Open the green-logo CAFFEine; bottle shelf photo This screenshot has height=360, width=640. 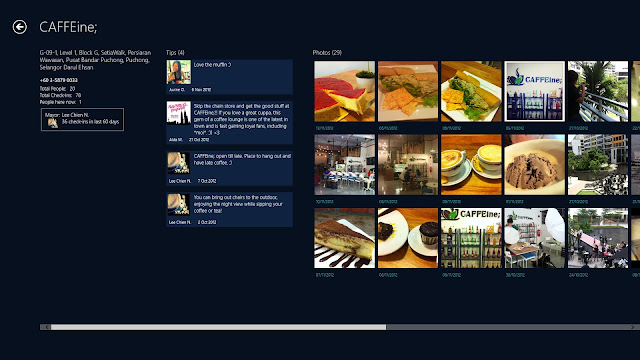[471, 238]
